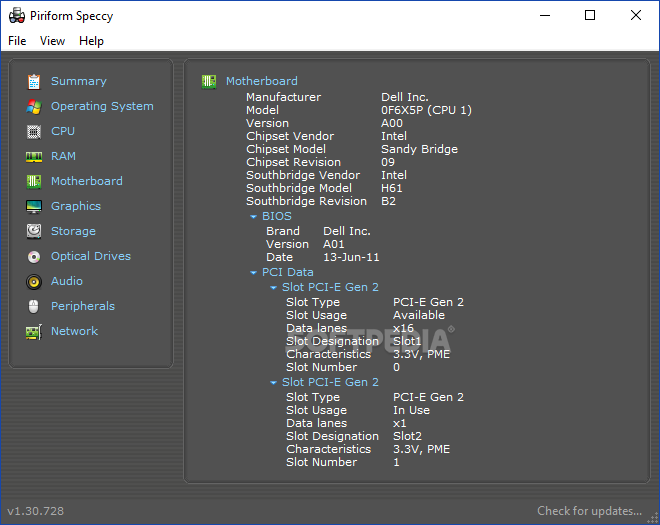View the Storage section
The image size is (660, 525).
pos(73,231)
